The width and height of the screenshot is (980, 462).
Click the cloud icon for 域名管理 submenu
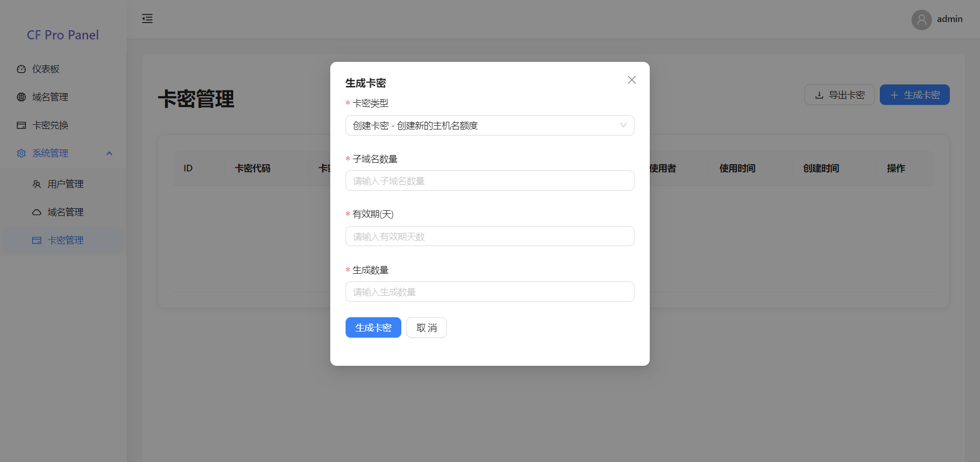37,212
